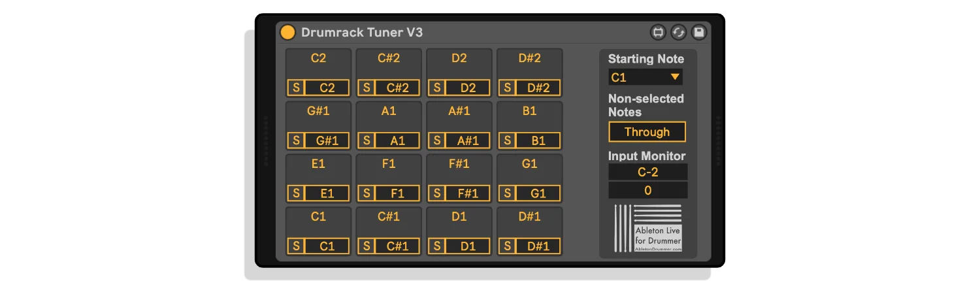This screenshot has height=281, width=980.
Task: Click the B1 pad heading label
Action: 530,111
